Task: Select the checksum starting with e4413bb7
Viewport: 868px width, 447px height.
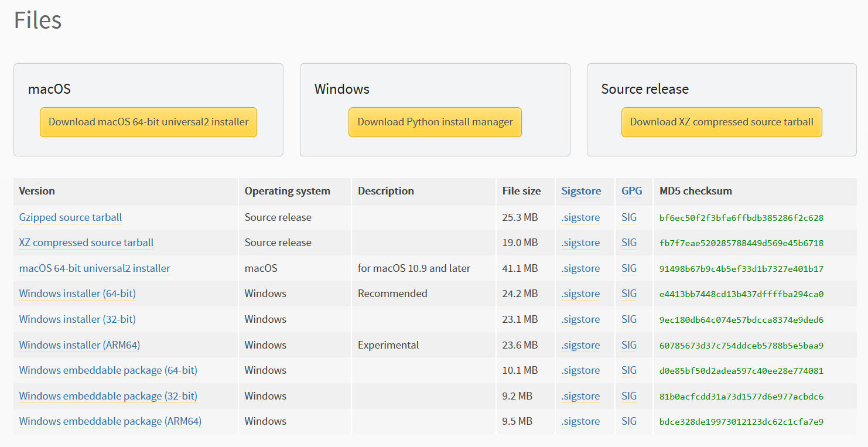Action: click(x=741, y=294)
